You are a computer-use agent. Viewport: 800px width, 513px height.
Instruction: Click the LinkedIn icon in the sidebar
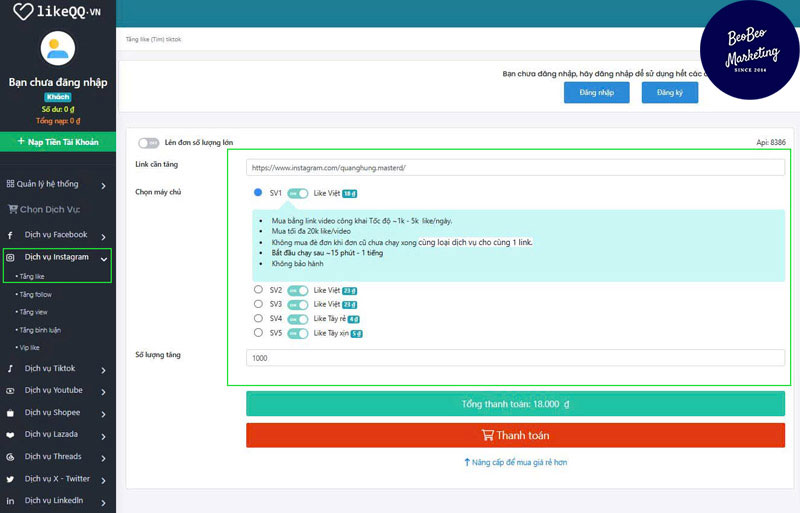click(x=10, y=501)
